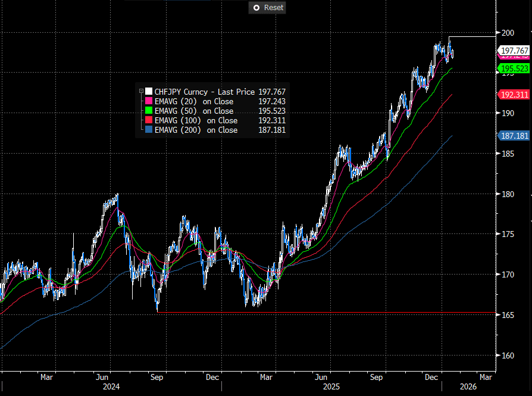Click the Reset button above the chart
This screenshot has width=532, height=396.
pos(267,8)
